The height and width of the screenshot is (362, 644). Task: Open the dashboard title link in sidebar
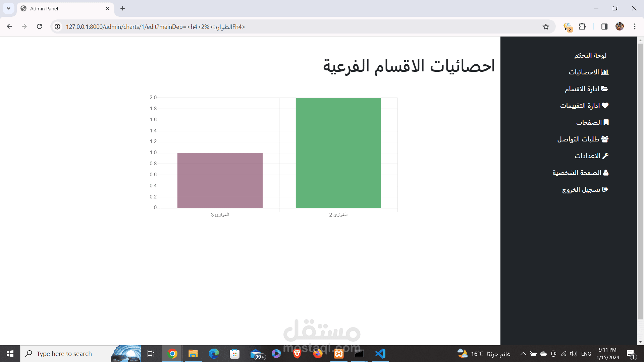click(x=590, y=55)
